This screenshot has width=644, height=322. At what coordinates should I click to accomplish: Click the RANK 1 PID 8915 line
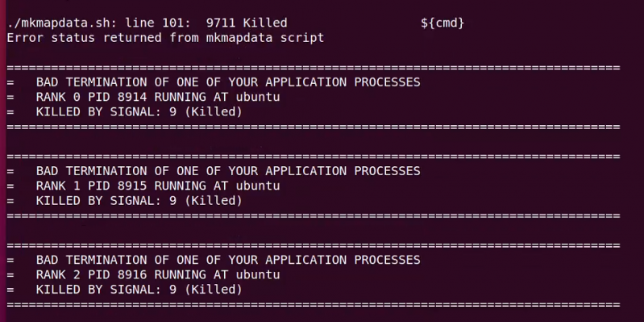pos(143,186)
